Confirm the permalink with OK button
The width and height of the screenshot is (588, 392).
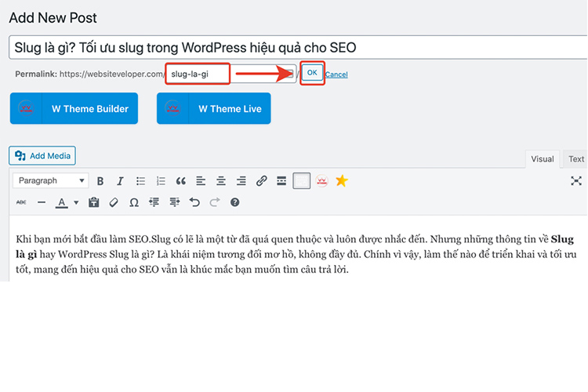coord(312,73)
